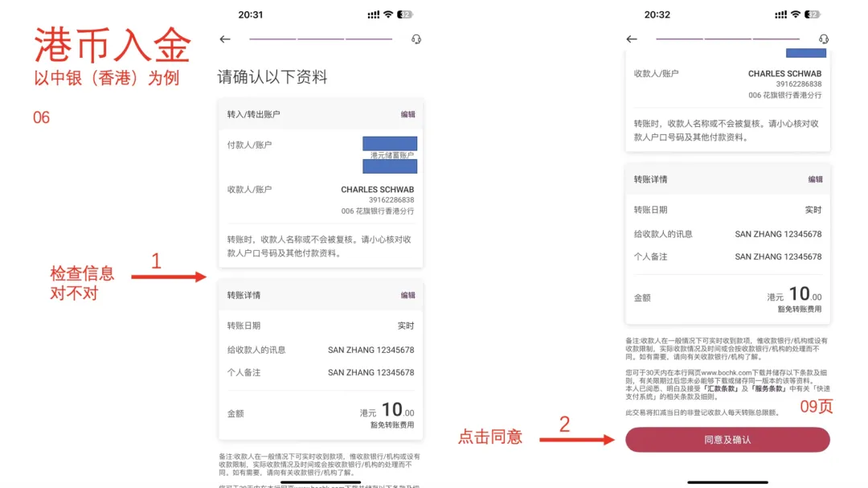
Task: Tap 20:31 clock on left phone
Action: click(251, 14)
